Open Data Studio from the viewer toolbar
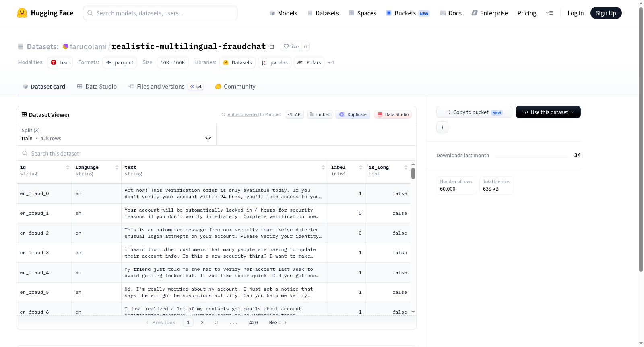The width and height of the screenshot is (644, 347). [x=393, y=114]
